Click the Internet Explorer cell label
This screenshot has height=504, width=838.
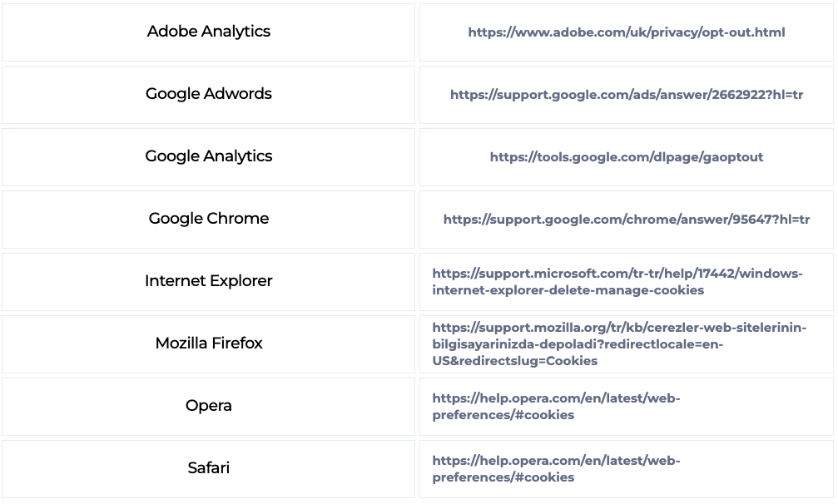click(x=208, y=281)
